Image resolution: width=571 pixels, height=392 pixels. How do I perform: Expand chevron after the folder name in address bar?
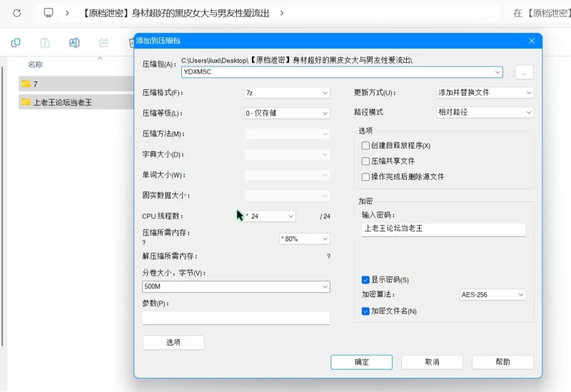(x=282, y=13)
